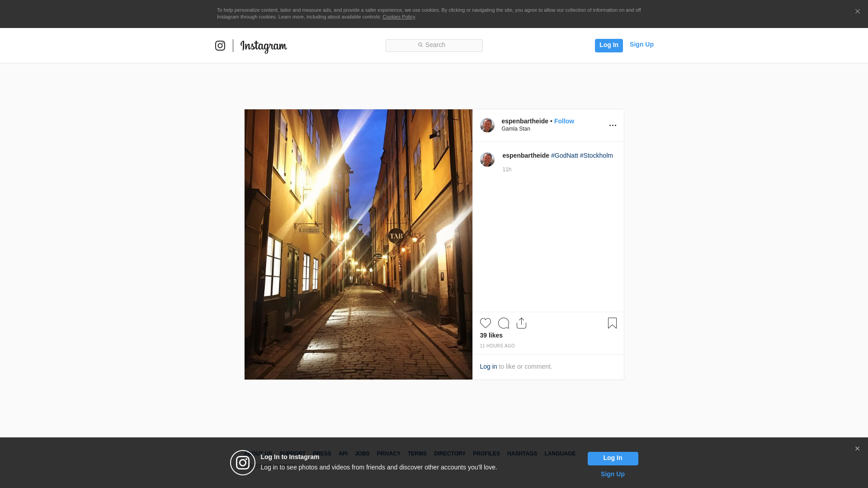The width and height of the screenshot is (868, 488).
Task: Open the three-dot more options menu
Action: click(x=613, y=126)
